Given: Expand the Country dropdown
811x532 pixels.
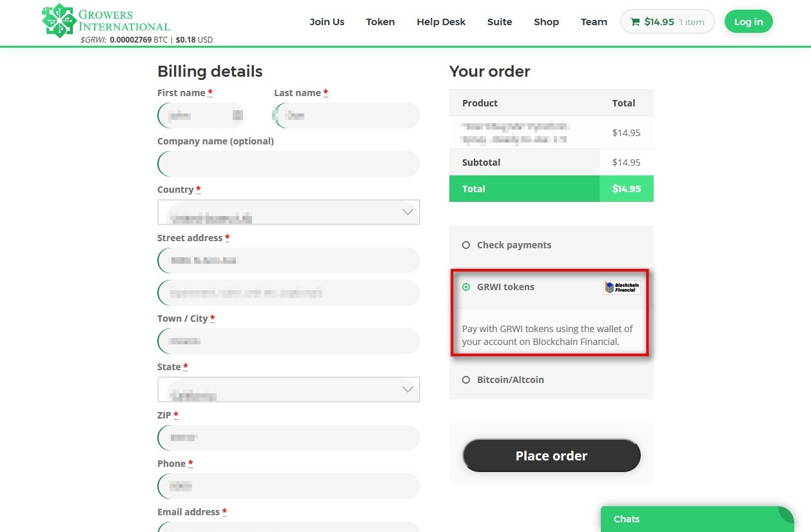Looking at the screenshot, I should pyautogui.click(x=288, y=212).
